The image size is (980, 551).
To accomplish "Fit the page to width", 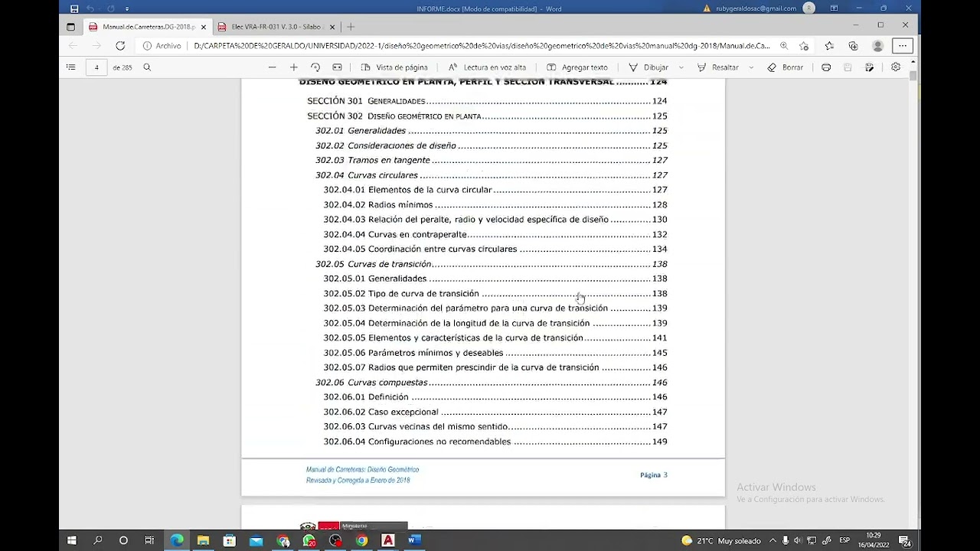I will 337,67.
